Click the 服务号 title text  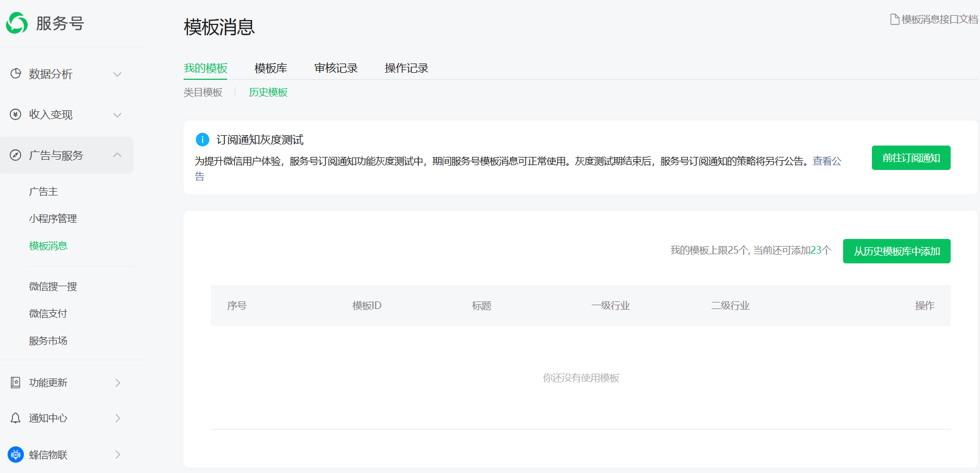(60, 23)
